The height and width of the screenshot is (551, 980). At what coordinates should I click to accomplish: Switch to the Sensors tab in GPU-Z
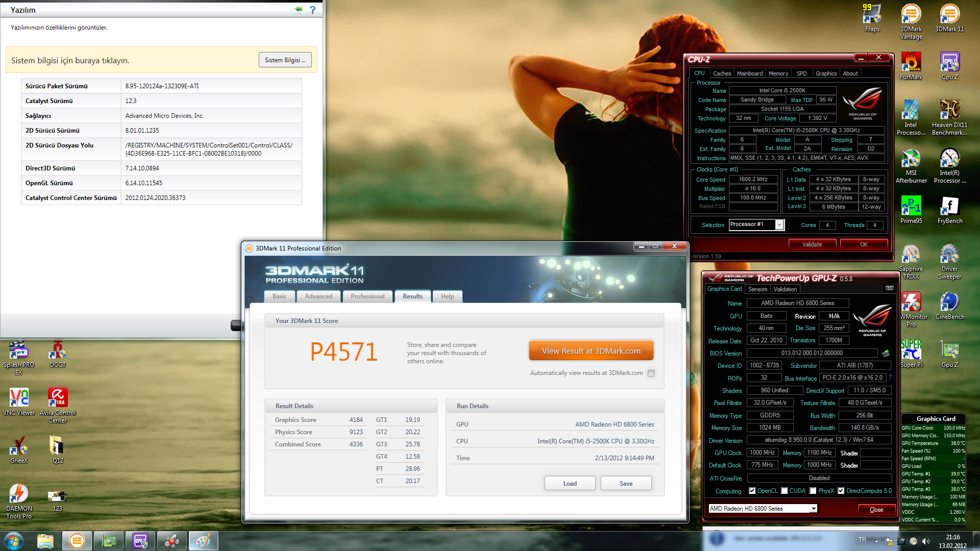[757, 289]
